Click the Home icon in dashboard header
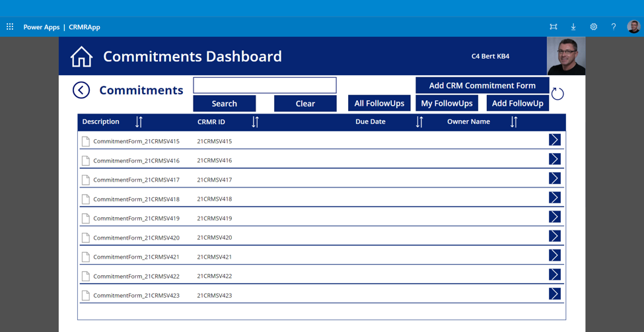This screenshot has width=644, height=332. click(81, 57)
